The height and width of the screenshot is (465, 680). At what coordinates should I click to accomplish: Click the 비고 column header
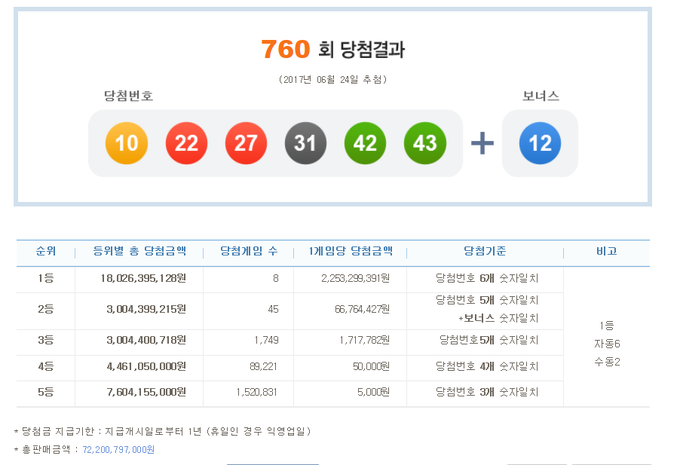[x=607, y=251]
